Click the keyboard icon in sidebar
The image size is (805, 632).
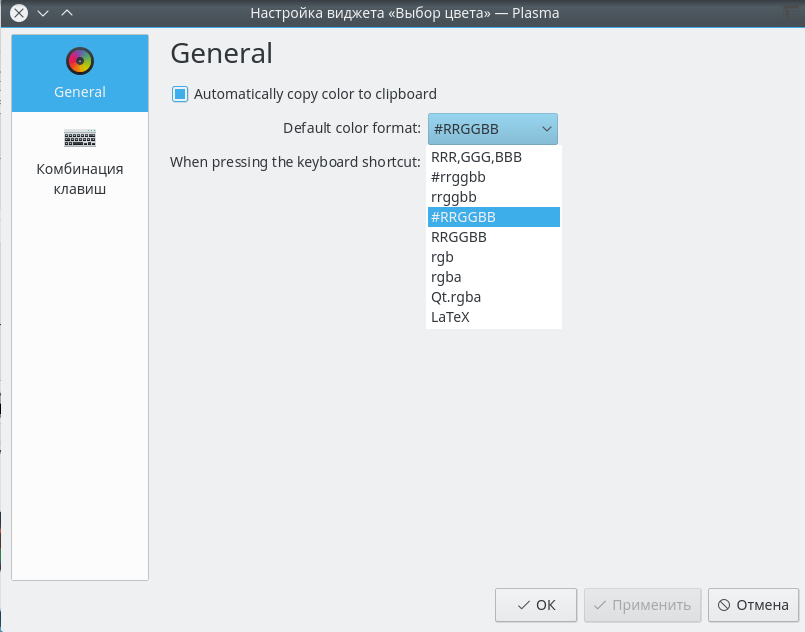pyautogui.click(x=80, y=138)
